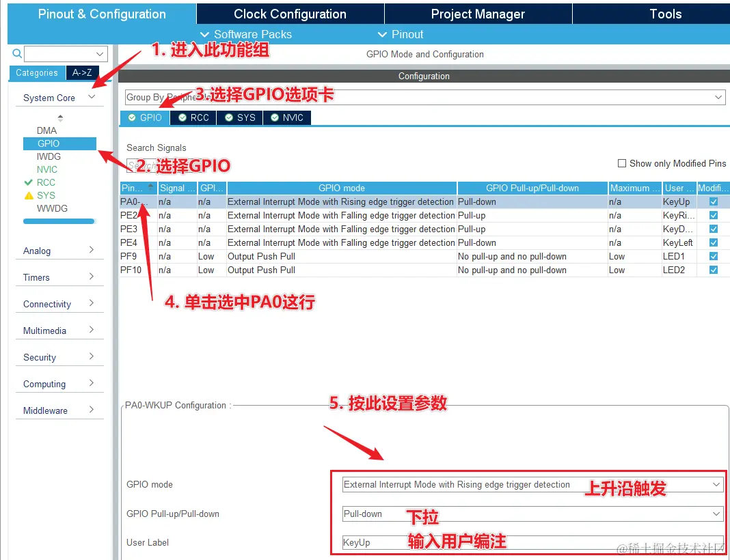730x560 pixels.
Task: Sort by Signal column header
Action: coord(178,188)
